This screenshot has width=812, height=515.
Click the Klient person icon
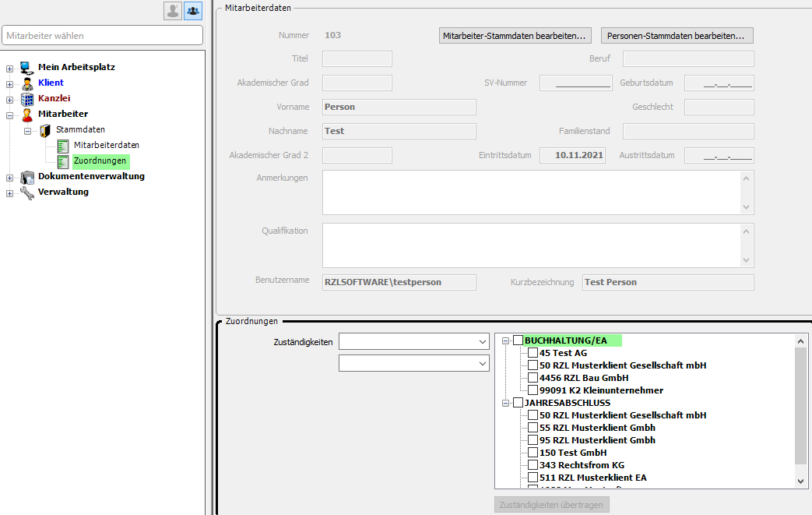click(x=27, y=83)
